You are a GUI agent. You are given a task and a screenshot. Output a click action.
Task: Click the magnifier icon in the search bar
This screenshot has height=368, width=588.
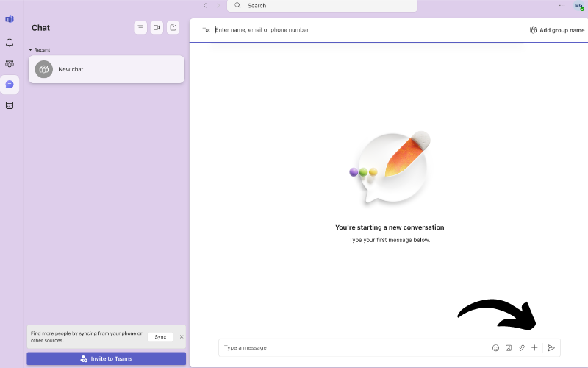click(237, 5)
